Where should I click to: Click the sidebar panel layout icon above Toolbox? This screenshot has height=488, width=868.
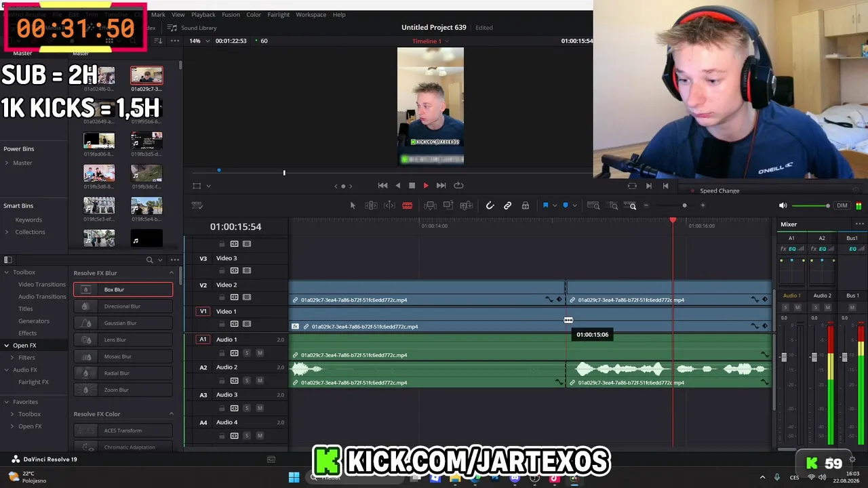coord(7,260)
